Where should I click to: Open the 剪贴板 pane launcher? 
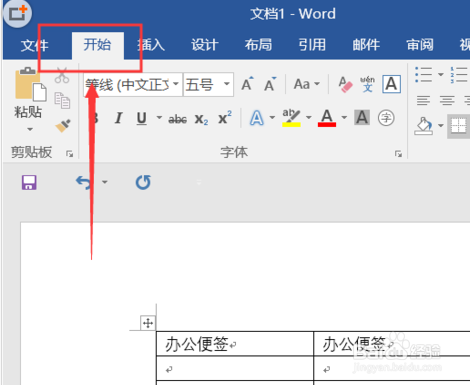pos(69,154)
